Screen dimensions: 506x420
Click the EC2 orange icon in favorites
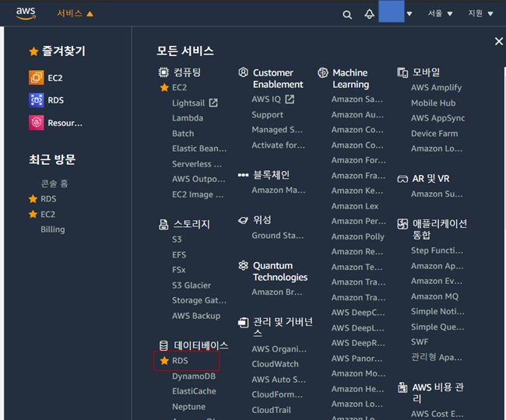pos(36,78)
